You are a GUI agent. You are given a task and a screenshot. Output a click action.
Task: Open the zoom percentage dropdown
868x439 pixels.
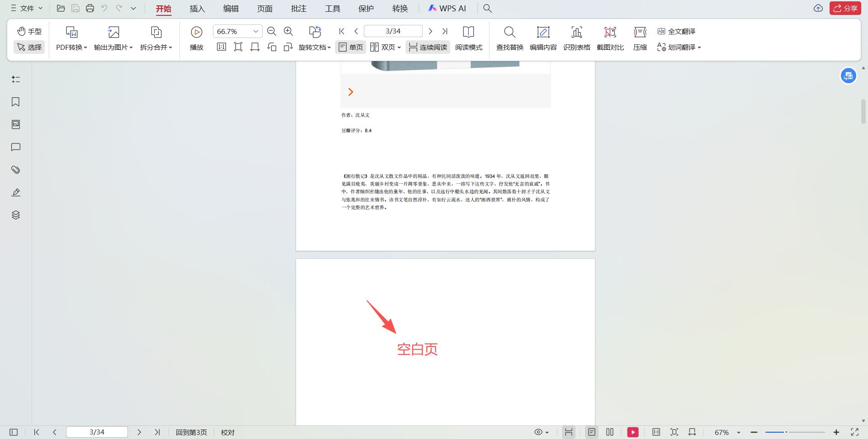tap(255, 31)
